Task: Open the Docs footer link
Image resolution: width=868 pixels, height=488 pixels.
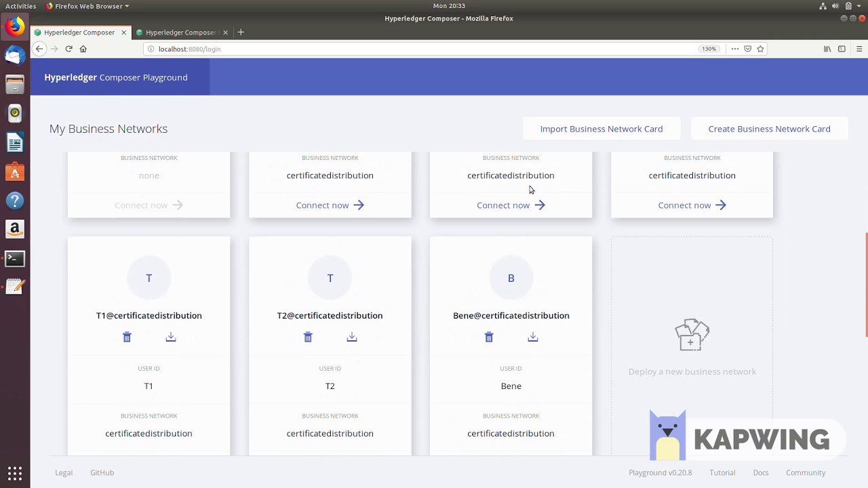Action: pos(761,472)
